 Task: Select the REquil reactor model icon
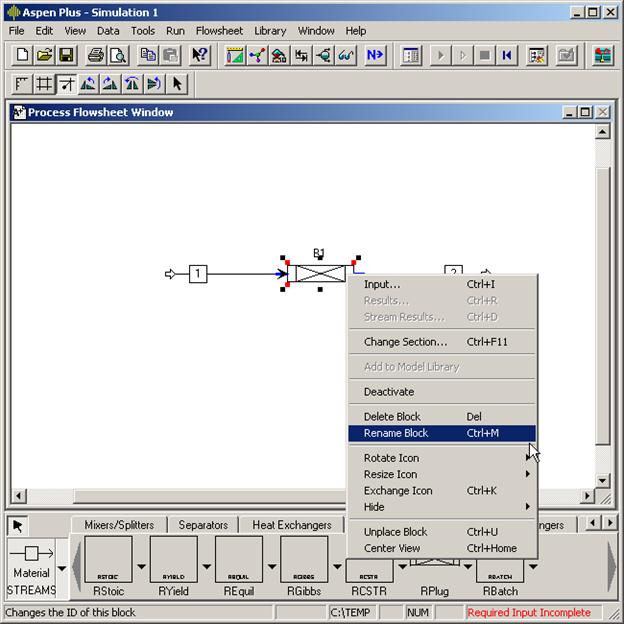239,561
